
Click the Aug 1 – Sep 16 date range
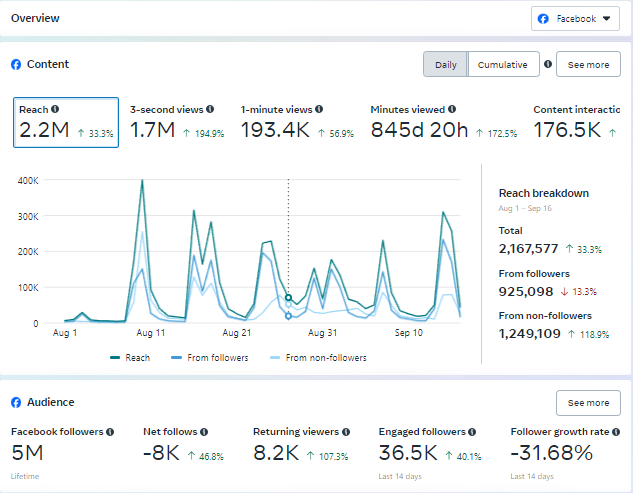point(525,208)
